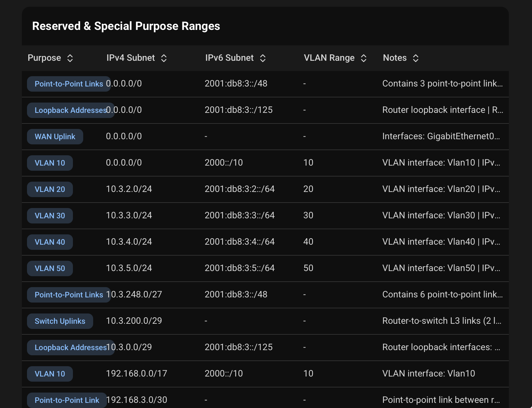Click note 'Router loopback interfaces: ...'

click(441, 347)
